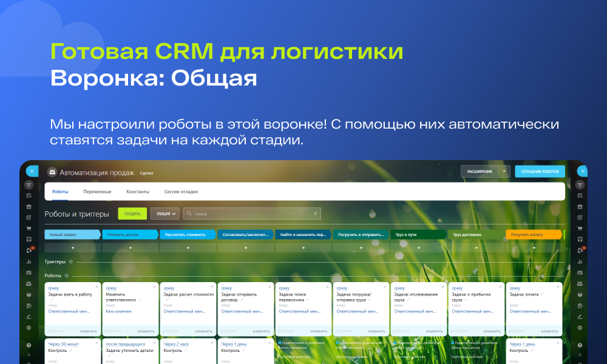Screen dimensions: 607x364
Task: Open the checkmark tasks icon in left sidebar
Action: click(x=29, y=240)
